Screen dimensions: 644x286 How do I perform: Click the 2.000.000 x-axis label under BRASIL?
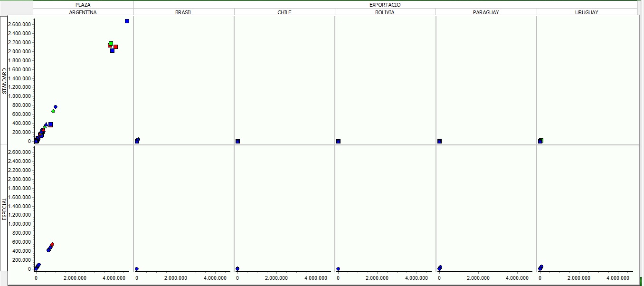176,278
